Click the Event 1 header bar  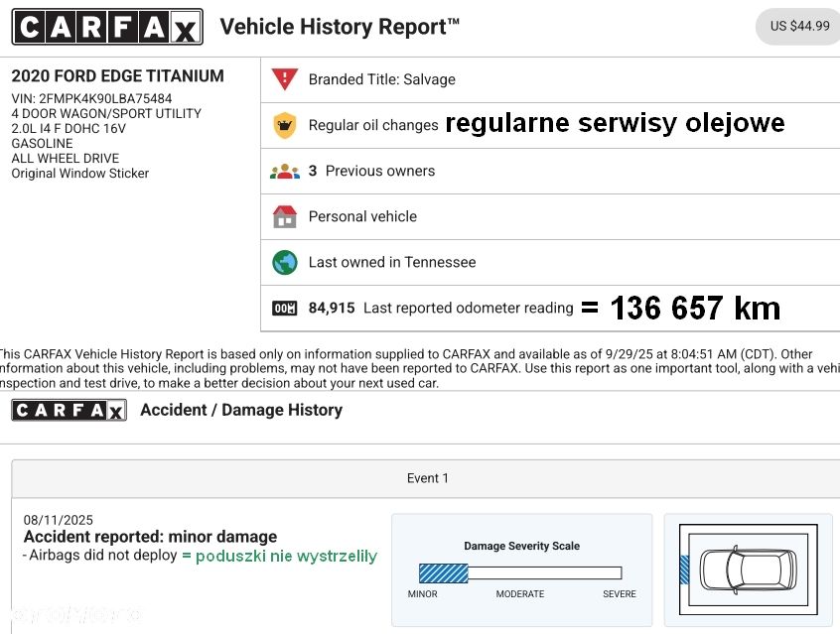click(426, 478)
